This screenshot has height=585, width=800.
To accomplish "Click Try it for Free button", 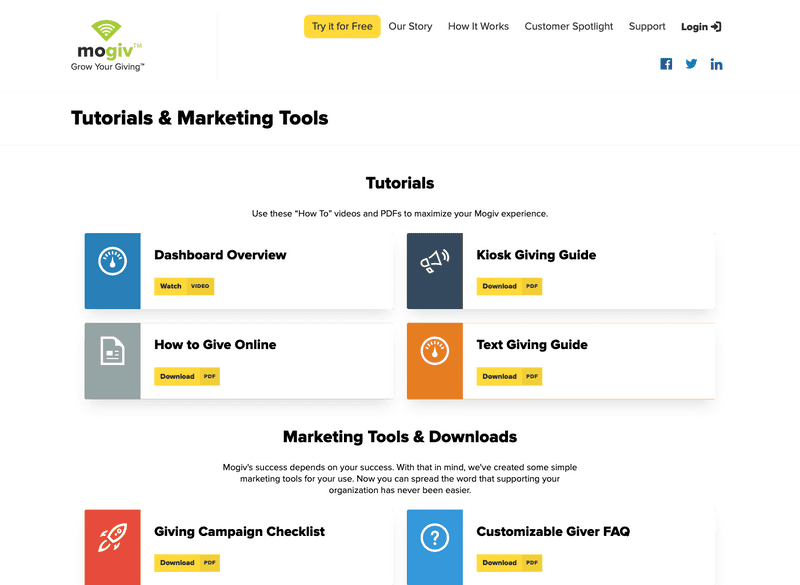I will tap(342, 27).
